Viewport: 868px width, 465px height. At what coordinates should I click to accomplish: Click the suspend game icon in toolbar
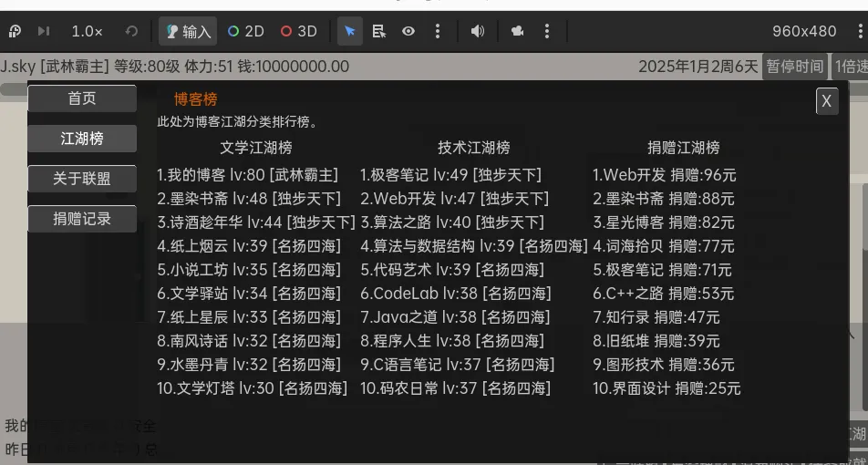tap(15, 31)
